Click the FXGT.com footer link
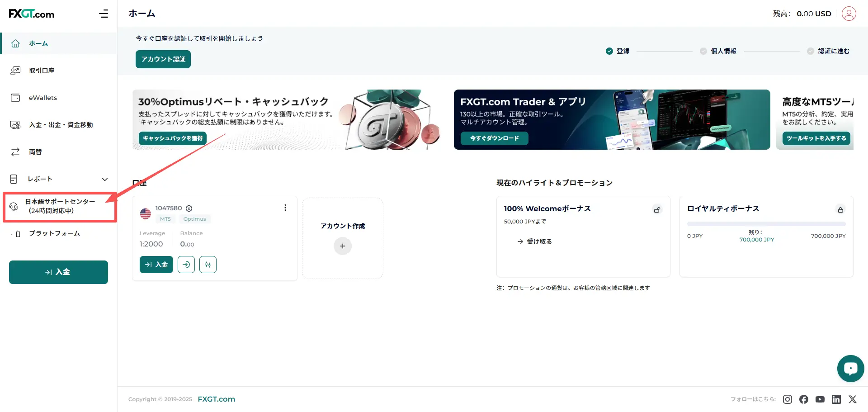868x412 pixels. (x=217, y=399)
